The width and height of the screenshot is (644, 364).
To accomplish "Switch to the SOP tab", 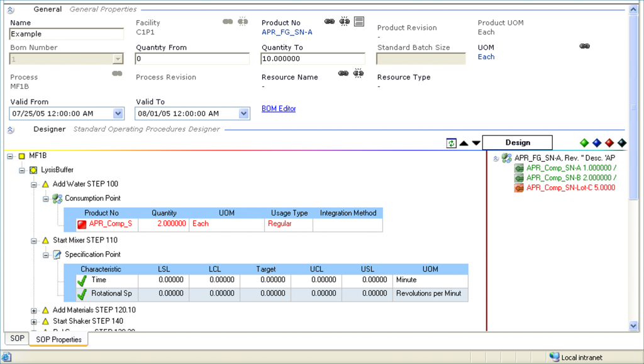I will tap(17, 339).
